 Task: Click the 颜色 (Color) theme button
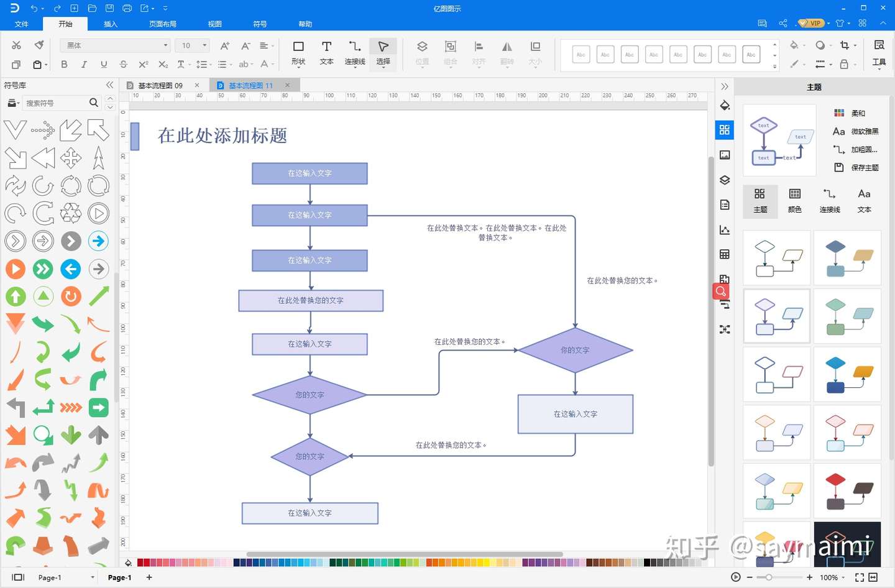[x=795, y=201]
